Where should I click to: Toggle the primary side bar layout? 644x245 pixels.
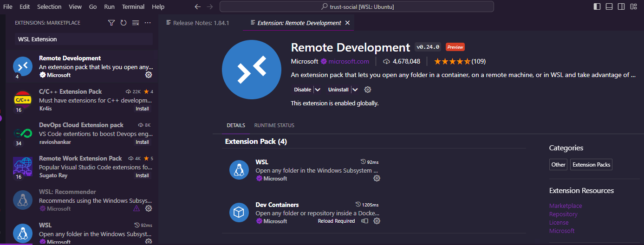597,6
